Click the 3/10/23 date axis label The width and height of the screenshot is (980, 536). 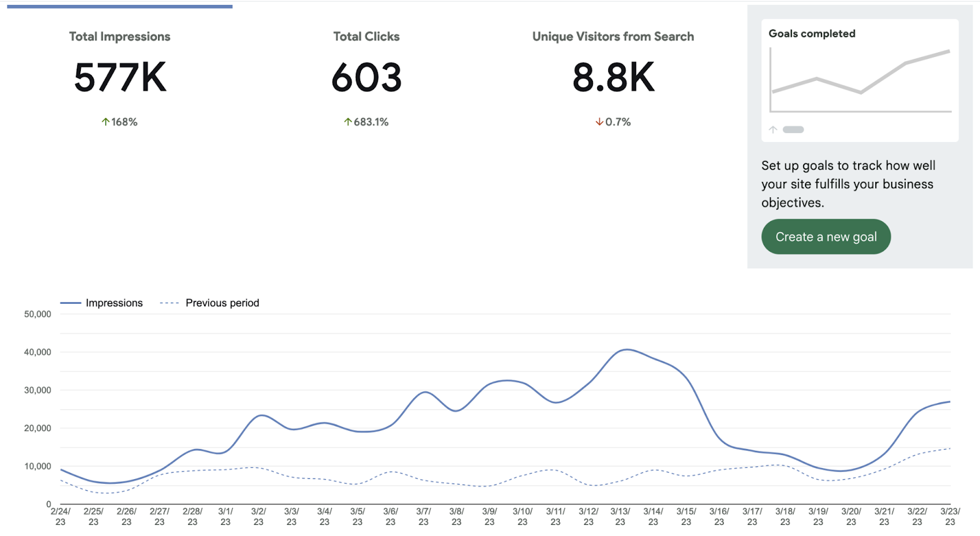click(x=522, y=516)
